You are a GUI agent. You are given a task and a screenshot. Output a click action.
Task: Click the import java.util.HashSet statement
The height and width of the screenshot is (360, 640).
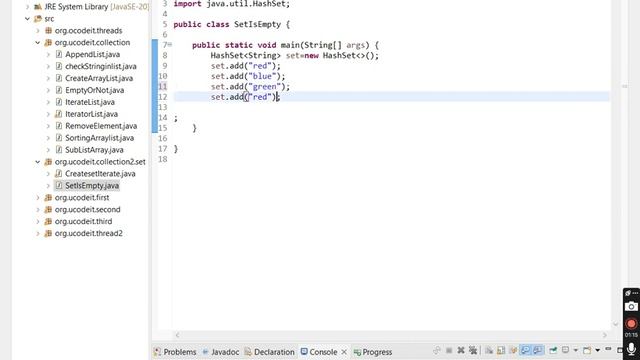coord(231,4)
